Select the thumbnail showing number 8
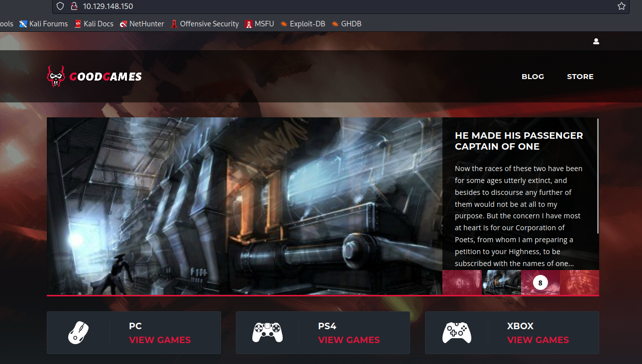This screenshot has height=364, width=642. point(540,282)
